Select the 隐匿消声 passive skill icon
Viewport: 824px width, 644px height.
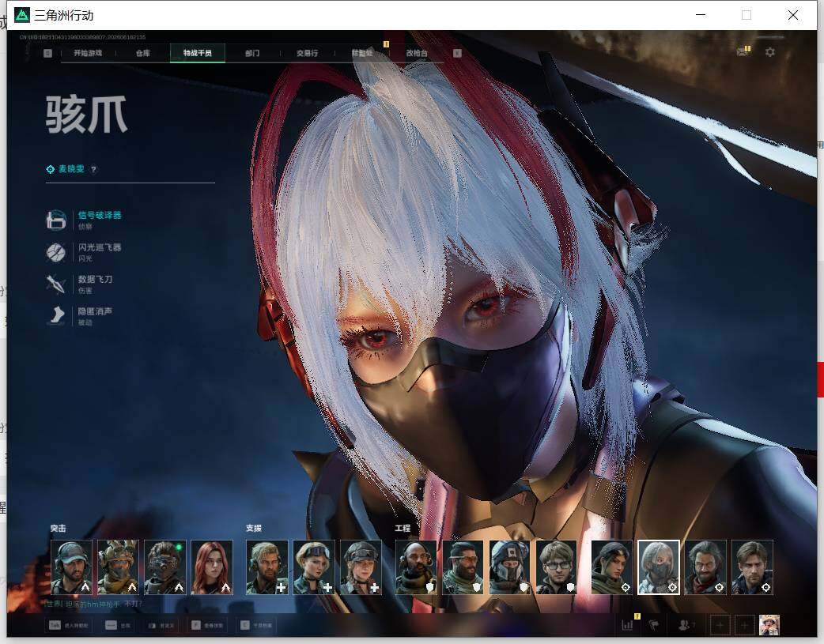(55, 316)
